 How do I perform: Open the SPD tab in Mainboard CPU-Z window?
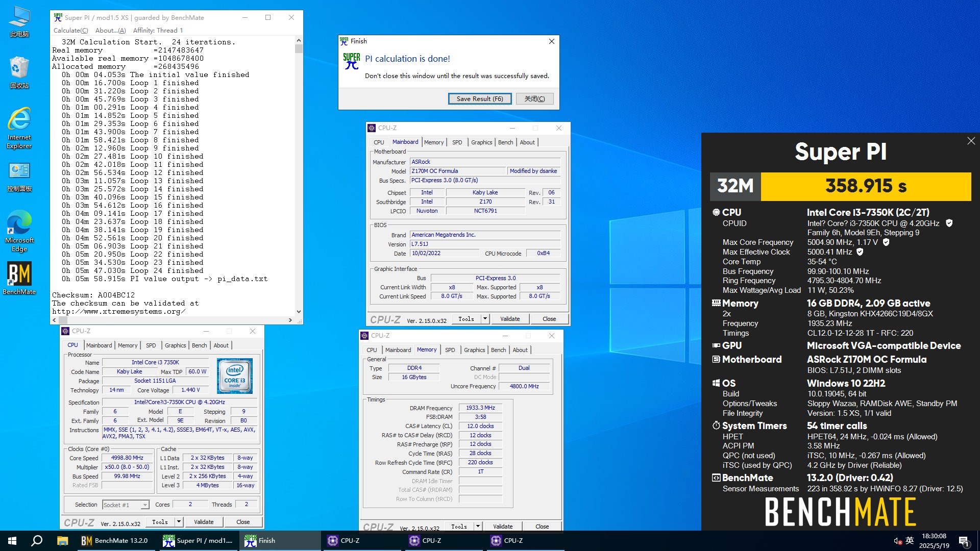point(457,142)
